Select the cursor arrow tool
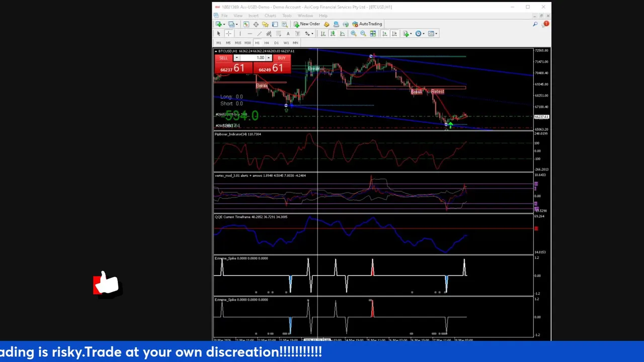 coord(218,34)
